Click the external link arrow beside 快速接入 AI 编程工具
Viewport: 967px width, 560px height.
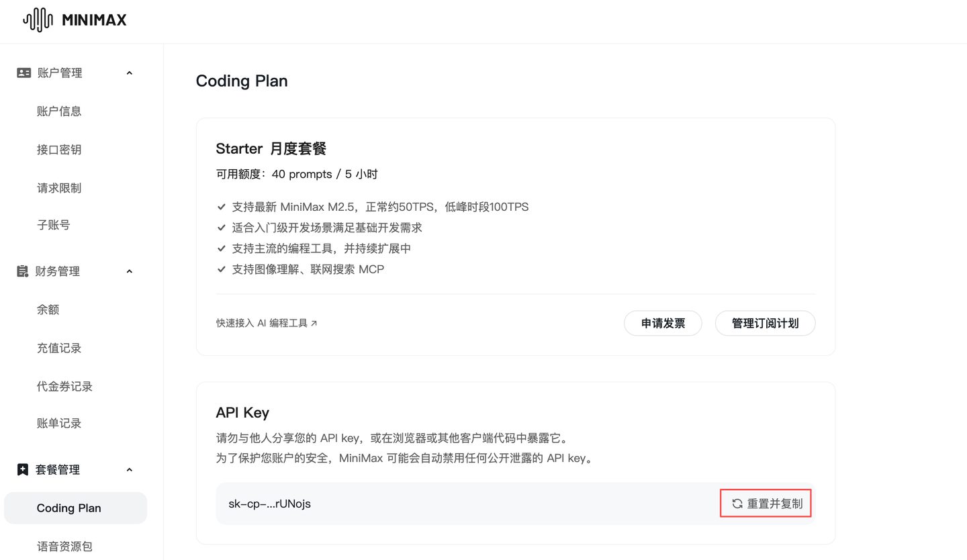tap(314, 322)
